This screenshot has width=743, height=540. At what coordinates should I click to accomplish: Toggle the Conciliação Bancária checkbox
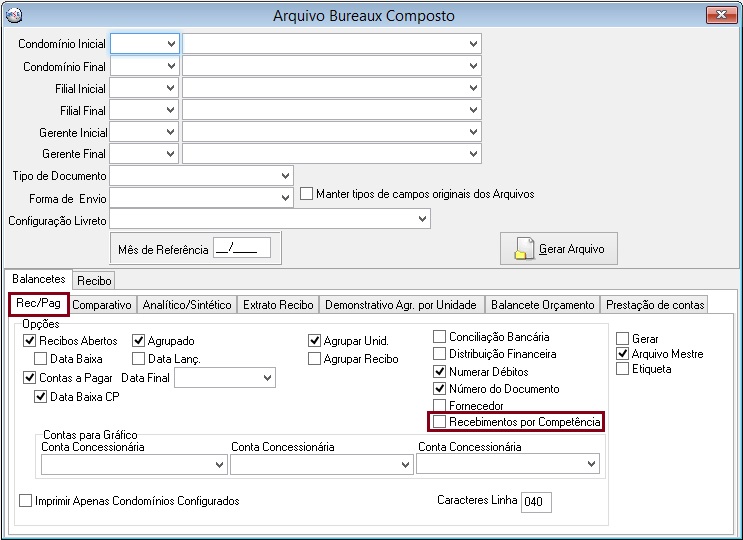(x=440, y=337)
